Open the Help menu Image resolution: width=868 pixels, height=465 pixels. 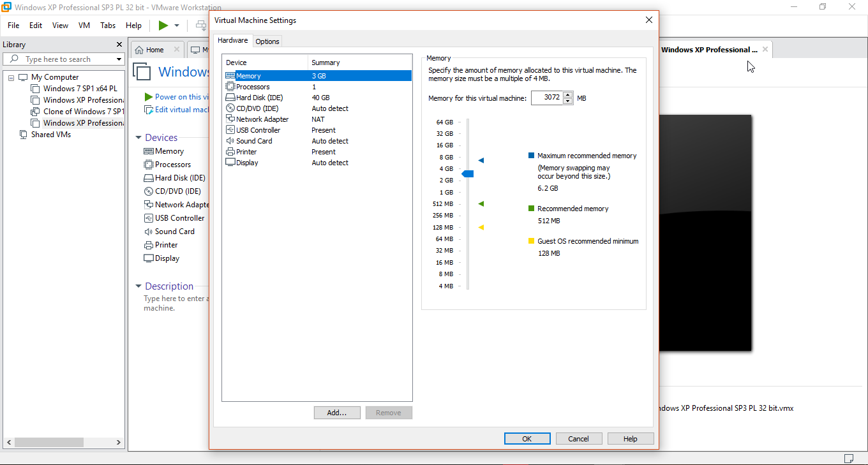pos(133,26)
